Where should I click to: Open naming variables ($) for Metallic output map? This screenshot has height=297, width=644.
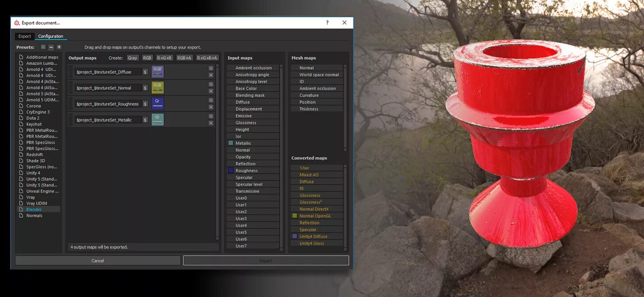click(x=145, y=120)
